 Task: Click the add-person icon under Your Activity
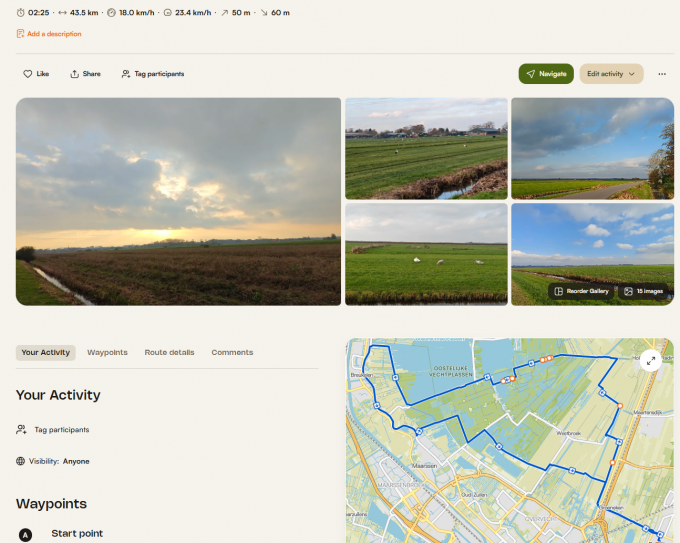21,429
